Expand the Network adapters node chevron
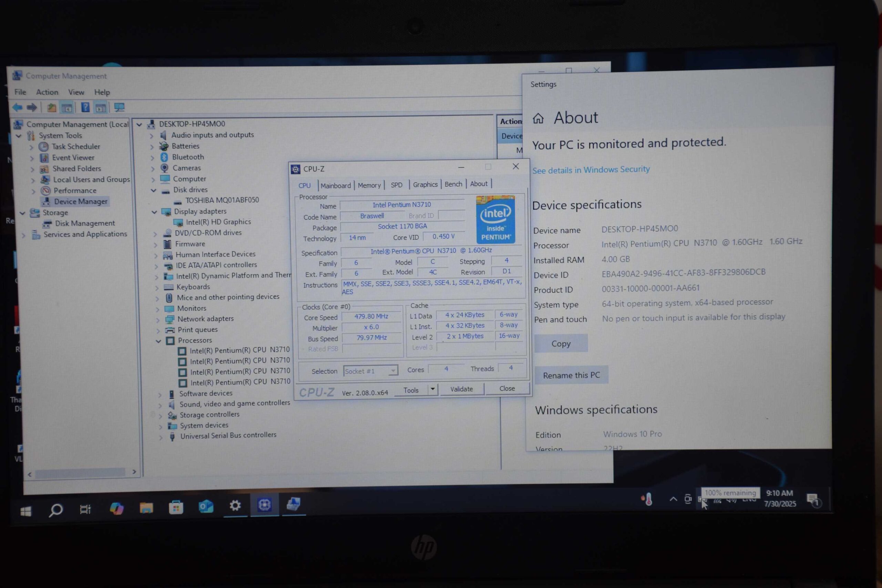The width and height of the screenshot is (882, 588). click(x=157, y=320)
